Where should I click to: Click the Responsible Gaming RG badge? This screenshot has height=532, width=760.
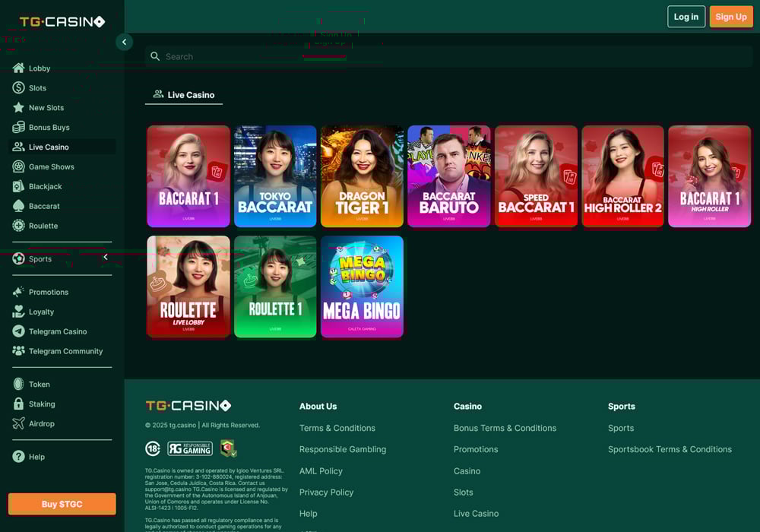[x=190, y=448]
